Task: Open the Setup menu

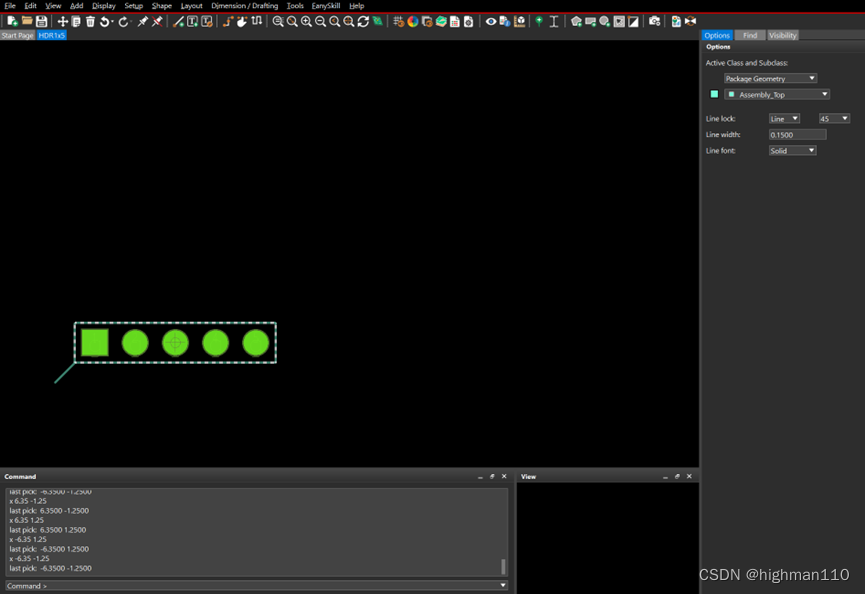Action: pos(133,6)
